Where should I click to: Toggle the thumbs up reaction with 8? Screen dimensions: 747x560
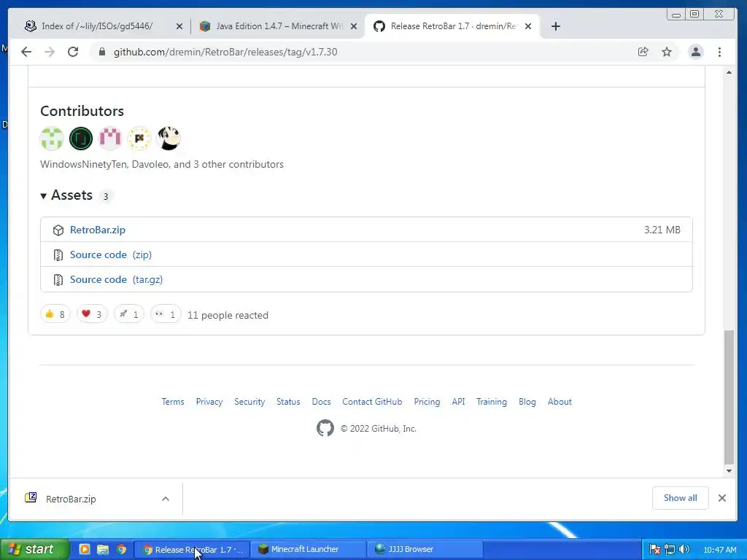(x=55, y=314)
